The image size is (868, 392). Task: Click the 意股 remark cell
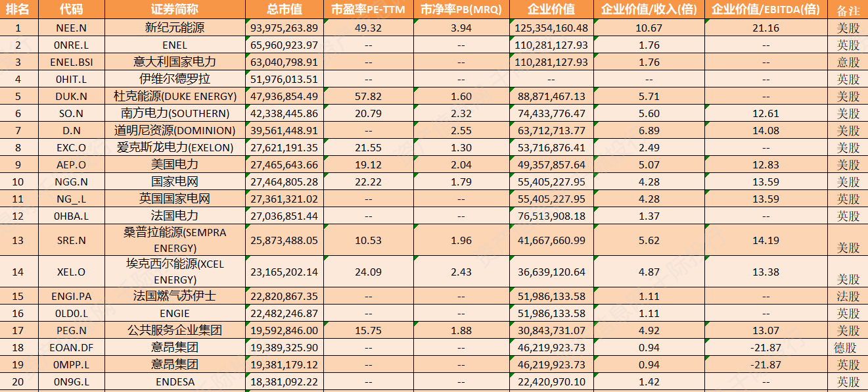(848, 62)
